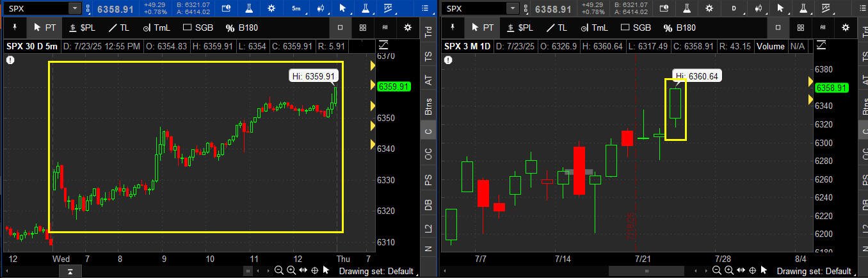Toggle the pin icon on the left drawing toolbar

tap(14, 28)
